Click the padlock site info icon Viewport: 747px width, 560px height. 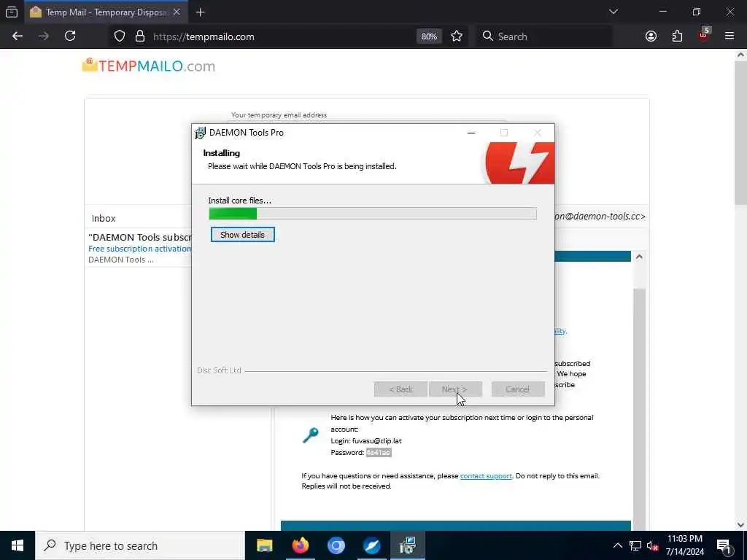pyautogui.click(x=139, y=36)
